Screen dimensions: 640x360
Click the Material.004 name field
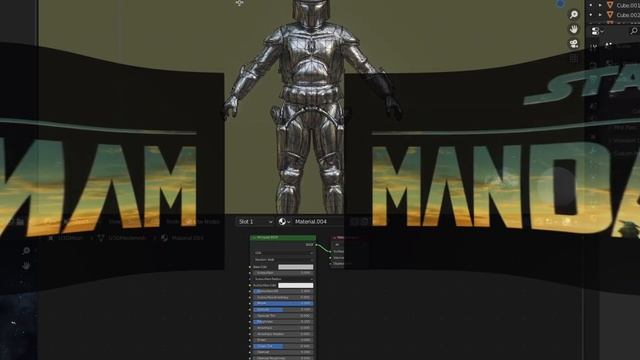(x=318, y=221)
